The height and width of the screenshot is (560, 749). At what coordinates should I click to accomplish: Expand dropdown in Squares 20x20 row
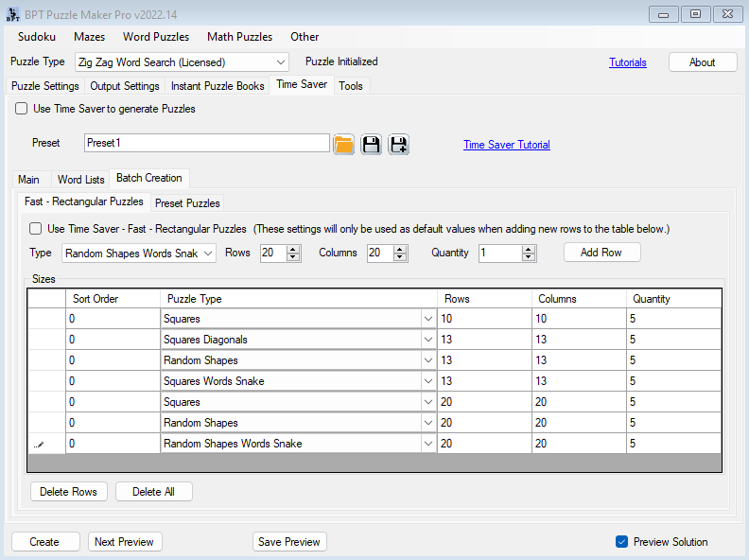click(x=428, y=402)
